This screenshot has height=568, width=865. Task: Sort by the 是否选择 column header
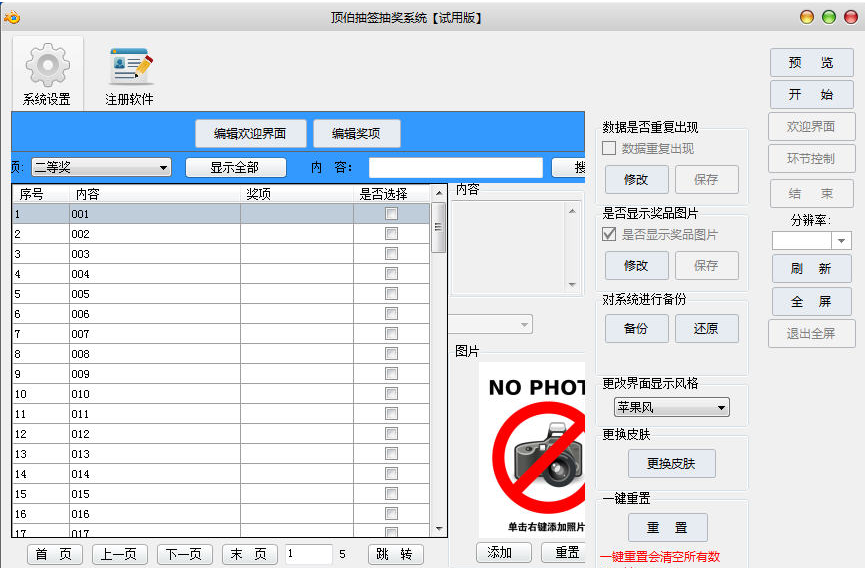click(x=391, y=194)
